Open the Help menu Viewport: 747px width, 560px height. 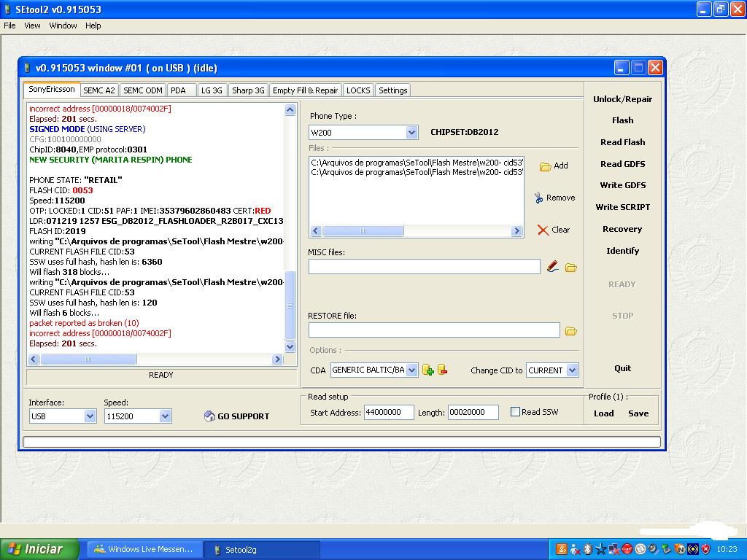(93, 26)
